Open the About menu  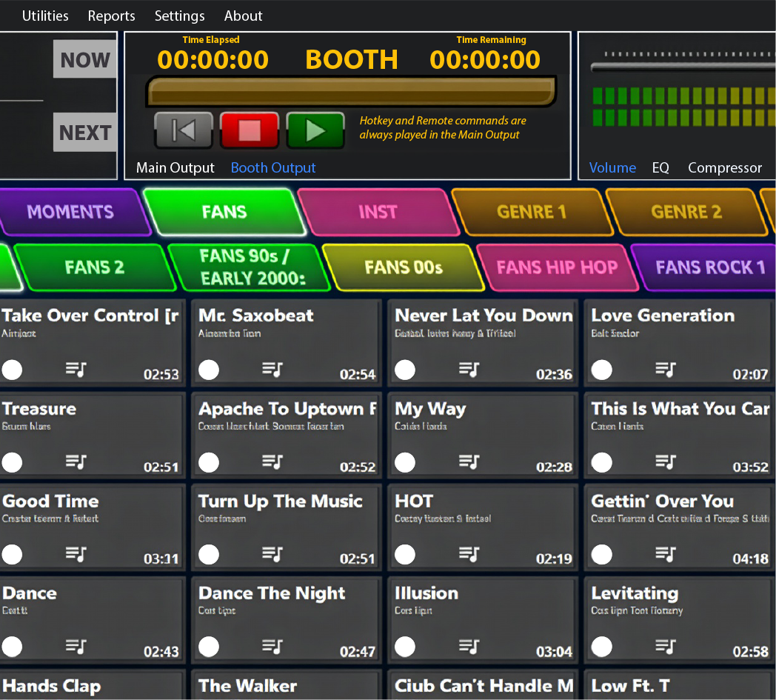pos(243,16)
